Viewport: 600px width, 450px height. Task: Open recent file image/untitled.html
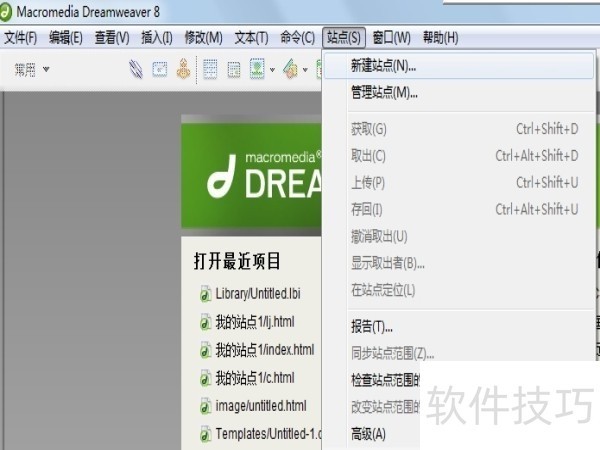[261, 406]
